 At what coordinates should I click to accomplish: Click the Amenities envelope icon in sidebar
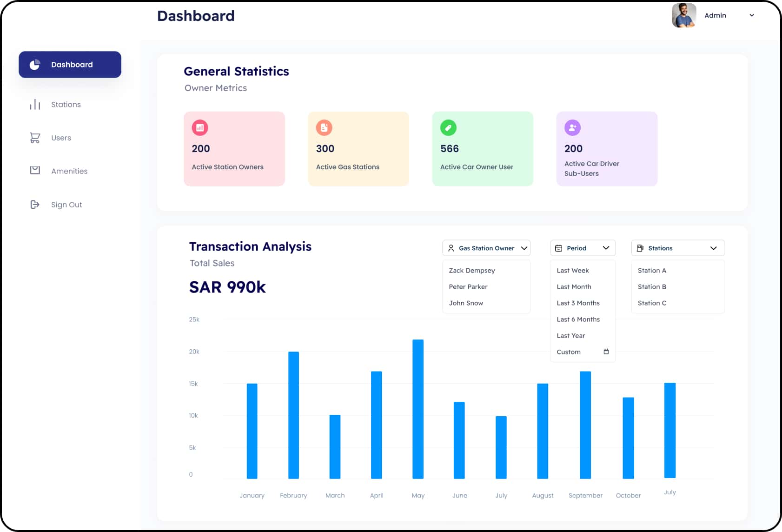point(35,171)
